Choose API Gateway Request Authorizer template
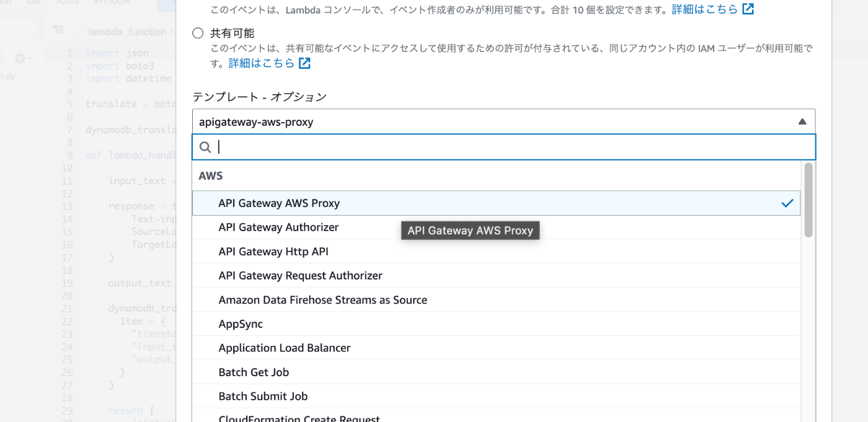Viewport: 868px width, 422px height. tap(496, 276)
